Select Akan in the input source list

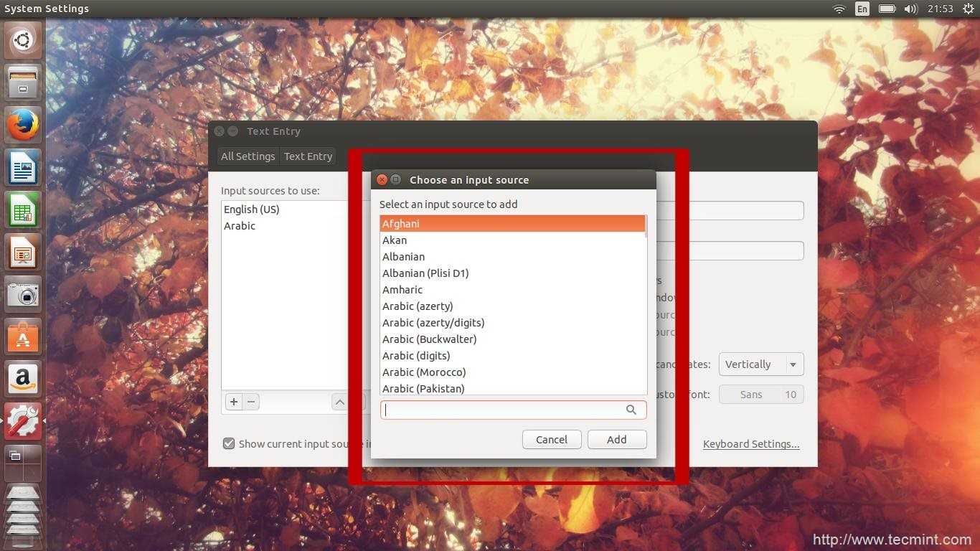click(512, 240)
